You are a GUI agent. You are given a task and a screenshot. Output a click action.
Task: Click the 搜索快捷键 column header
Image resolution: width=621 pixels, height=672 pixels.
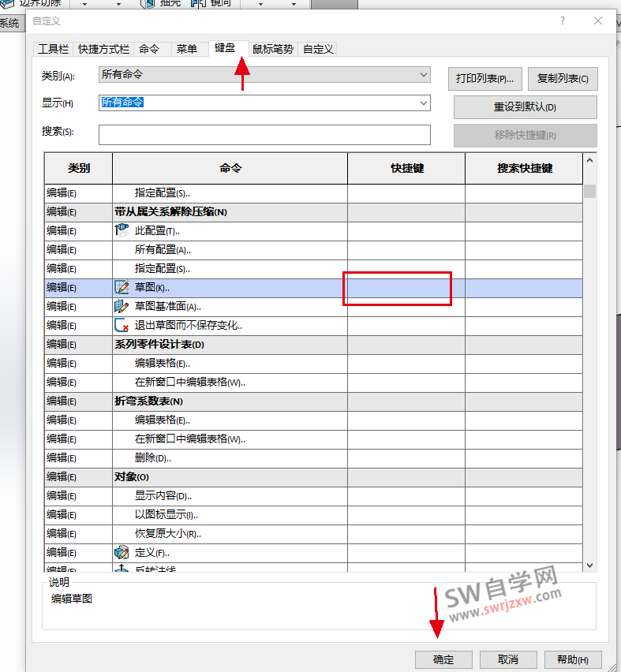(x=524, y=168)
